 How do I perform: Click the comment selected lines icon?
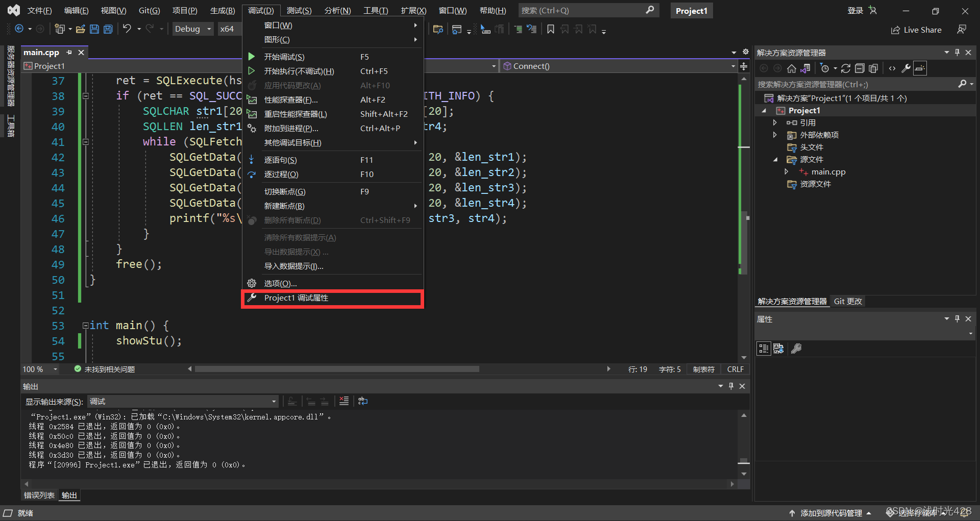point(518,29)
